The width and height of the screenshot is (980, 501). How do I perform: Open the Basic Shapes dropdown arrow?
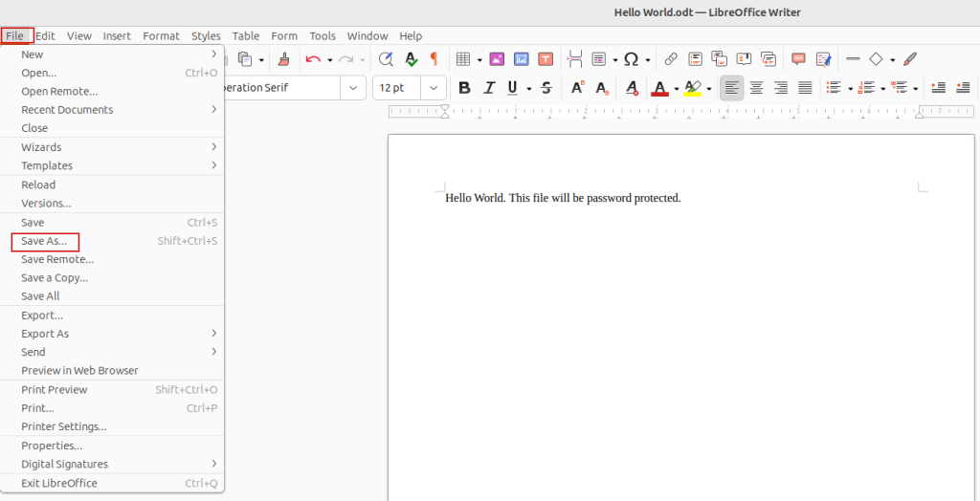pyautogui.click(x=893, y=60)
